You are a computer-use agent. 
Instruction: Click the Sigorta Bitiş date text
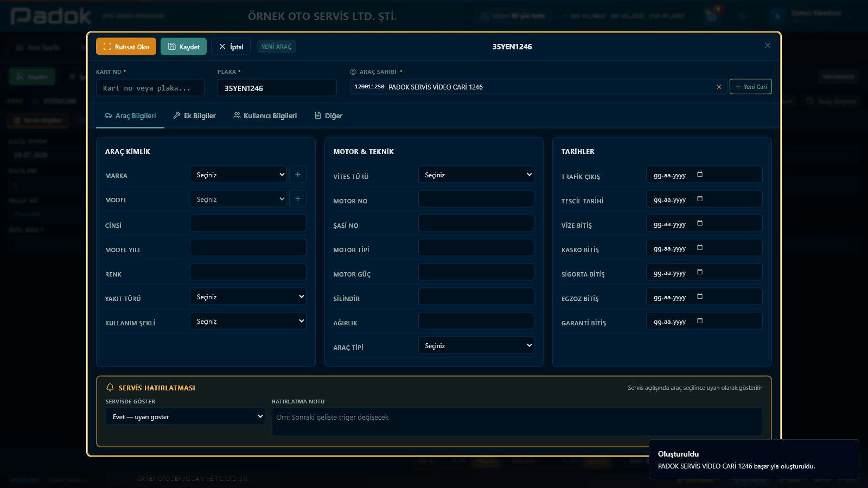669,273
